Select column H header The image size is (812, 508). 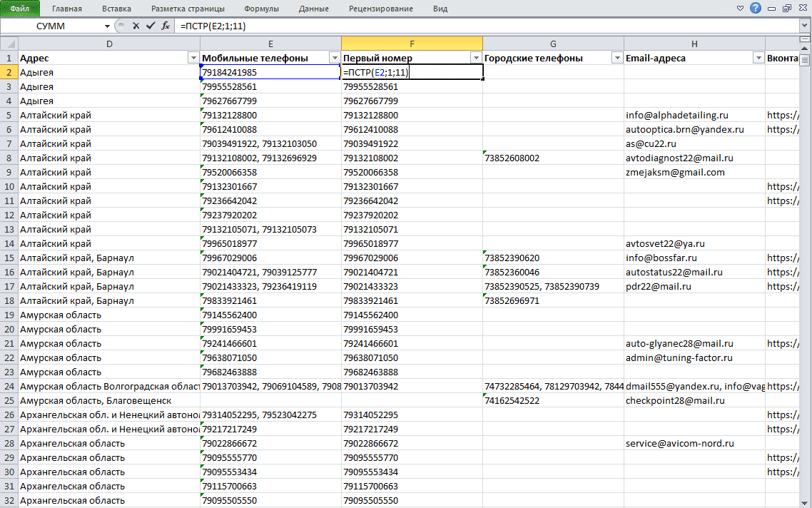pyautogui.click(x=694, y=44)
